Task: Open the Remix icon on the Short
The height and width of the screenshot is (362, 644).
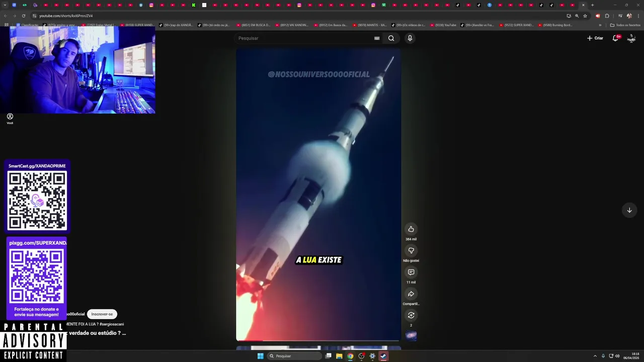Action: tap(411, 315)
